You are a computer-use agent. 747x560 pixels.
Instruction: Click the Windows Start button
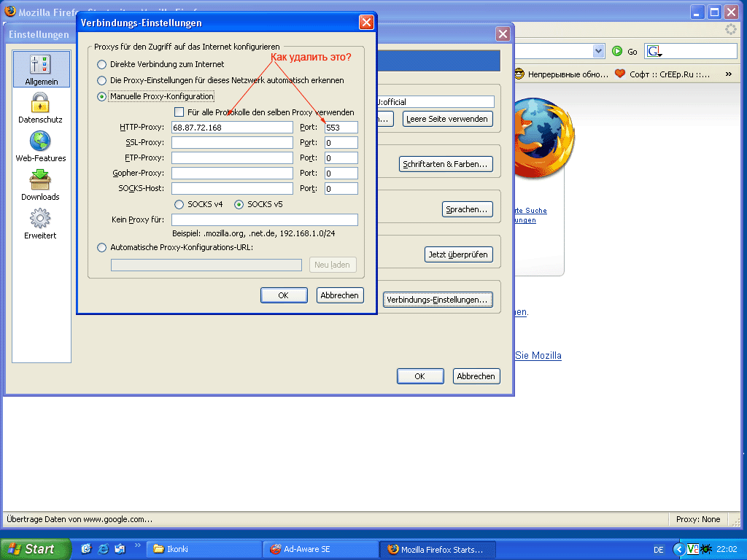click(35, 549)
